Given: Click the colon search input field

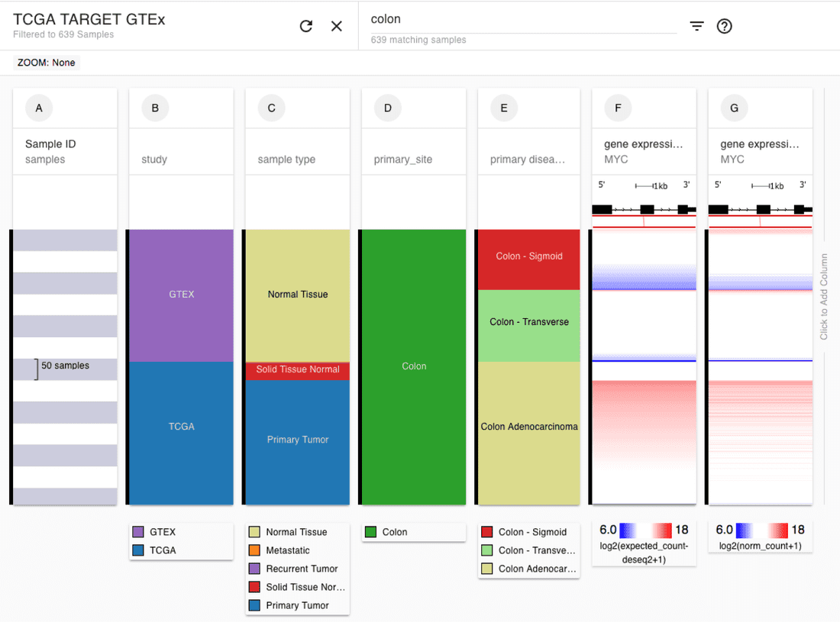Looking at the screenshot, I should pyautogui.click(x=523, y=20).
